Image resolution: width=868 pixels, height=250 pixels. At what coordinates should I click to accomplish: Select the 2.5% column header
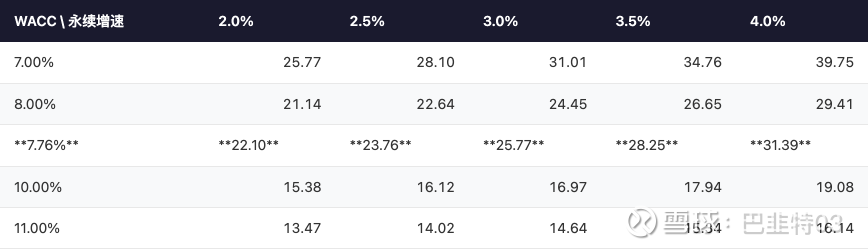tap(366, 21)
